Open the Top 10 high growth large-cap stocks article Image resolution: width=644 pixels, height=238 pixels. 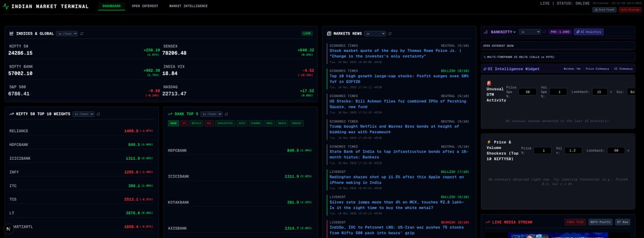click(x=399, y=78)
